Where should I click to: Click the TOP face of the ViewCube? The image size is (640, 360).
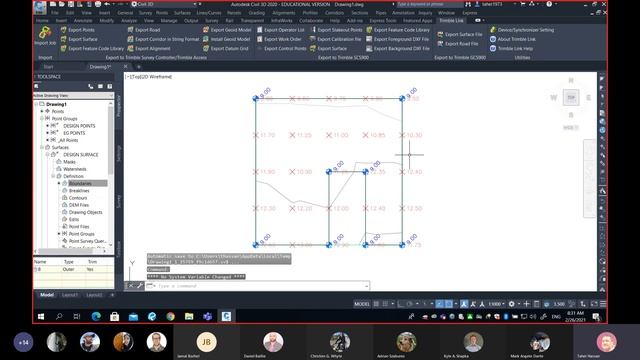click(571, 97)
